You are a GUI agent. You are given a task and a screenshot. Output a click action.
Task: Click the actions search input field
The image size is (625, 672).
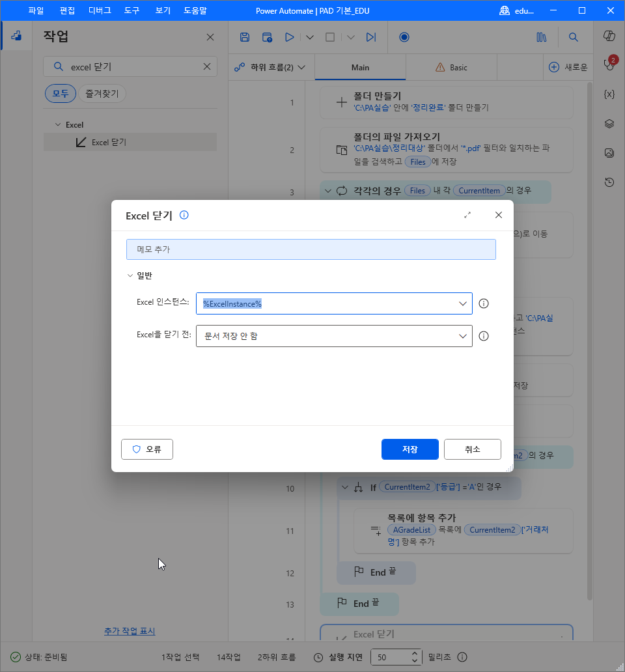[130, 66]
